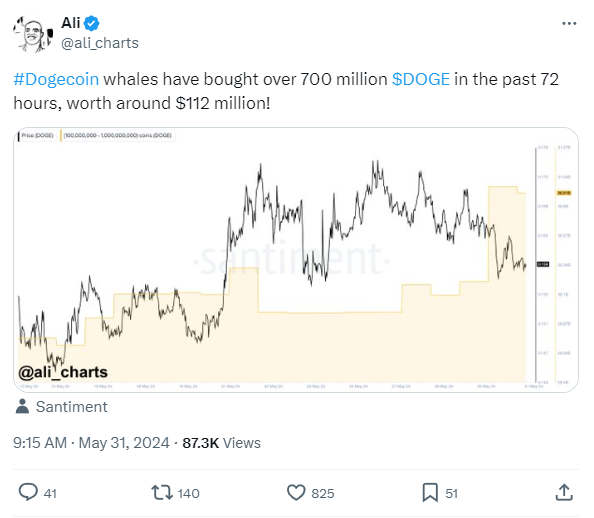The width and height of the screenshot is (594, 518).
Task: Click Ali's profile avatar image
Action: pyautogui.click(x=33, y=34)
